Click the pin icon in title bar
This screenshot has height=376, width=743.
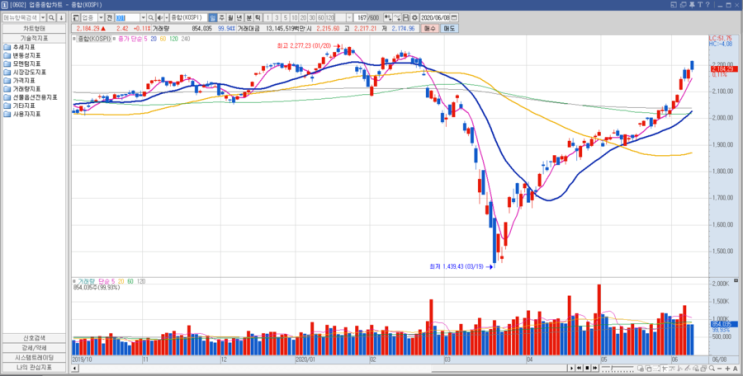click(692, 5)
